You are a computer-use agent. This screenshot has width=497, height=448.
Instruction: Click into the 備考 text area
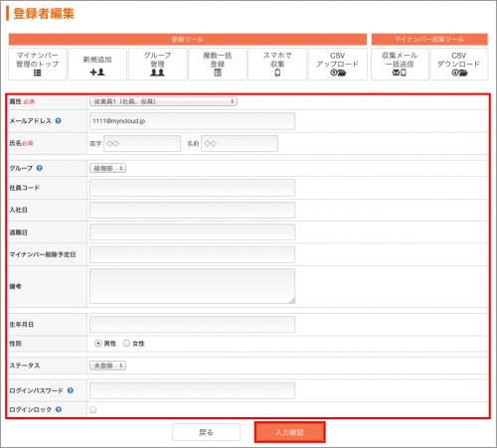(x=192, y=286)
